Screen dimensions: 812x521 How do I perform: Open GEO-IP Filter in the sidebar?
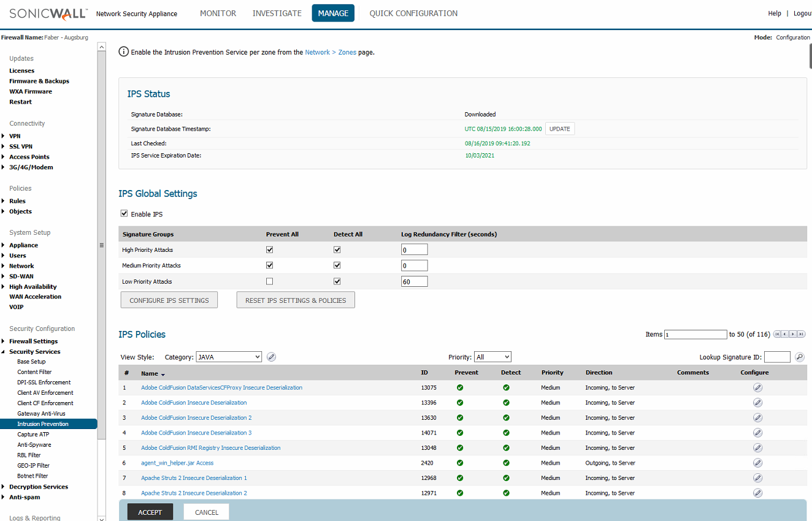(x=34, y=466)
